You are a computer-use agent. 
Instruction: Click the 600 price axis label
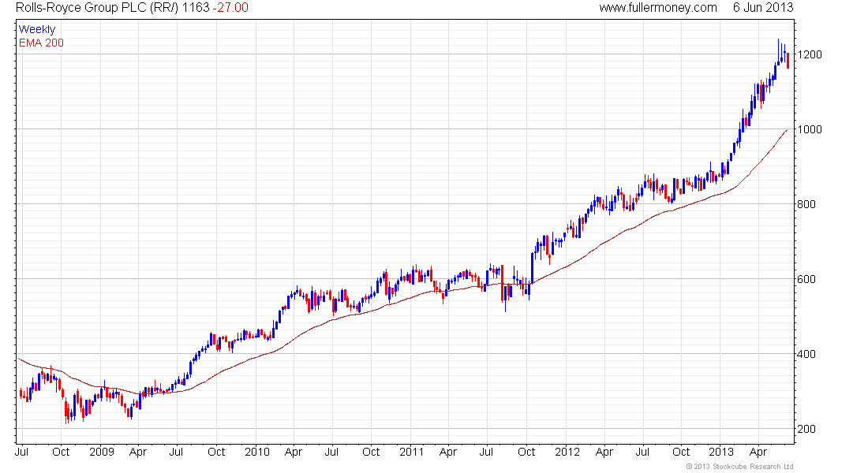point(806,279)
